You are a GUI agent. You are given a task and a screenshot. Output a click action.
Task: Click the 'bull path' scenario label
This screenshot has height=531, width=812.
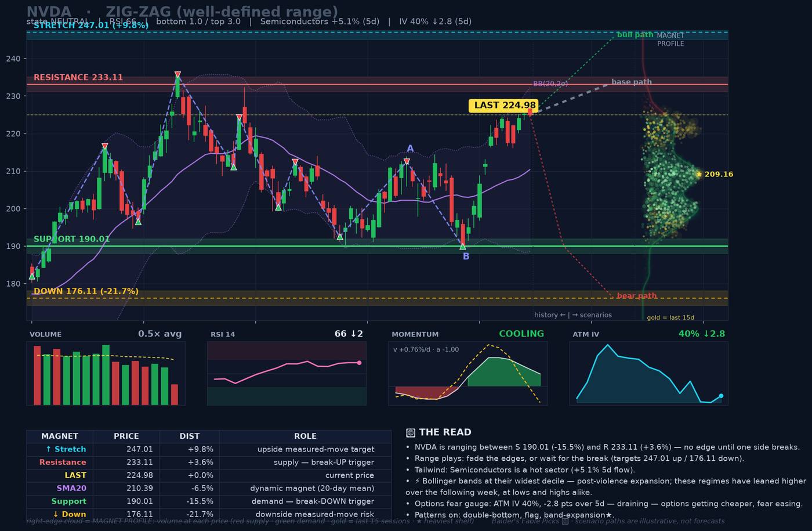(x=635, y=35)
